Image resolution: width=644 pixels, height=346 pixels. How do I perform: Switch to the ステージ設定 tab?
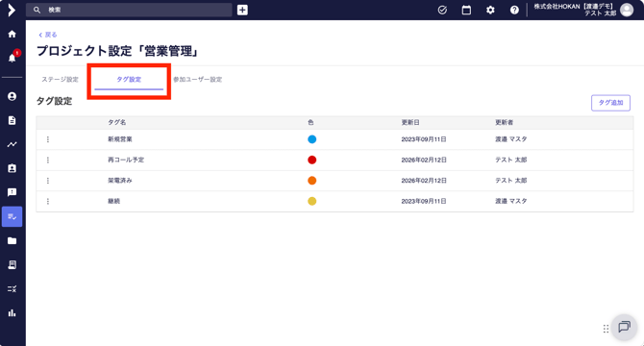coord(60,80)
